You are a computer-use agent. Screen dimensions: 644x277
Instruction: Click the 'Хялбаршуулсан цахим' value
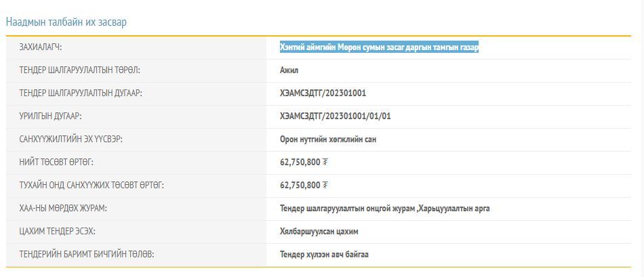319,232
